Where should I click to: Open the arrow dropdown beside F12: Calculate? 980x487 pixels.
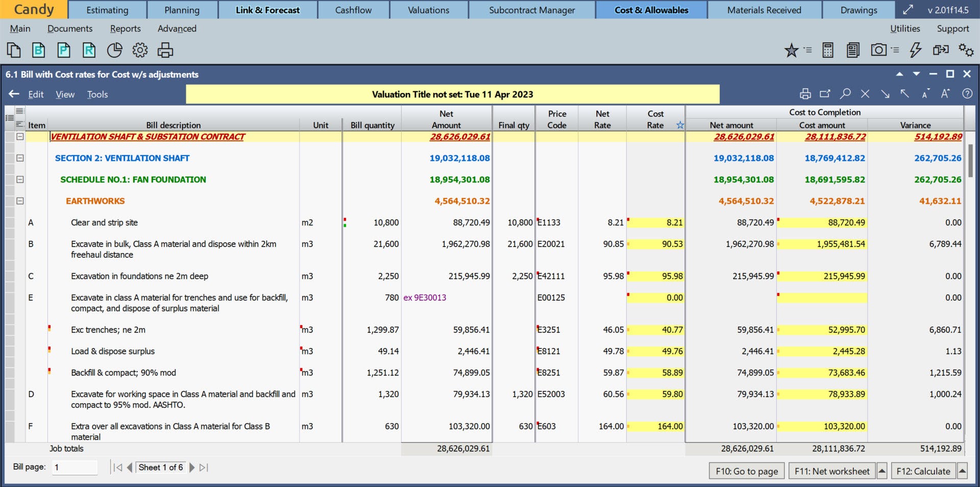click(x=962, y=471)
